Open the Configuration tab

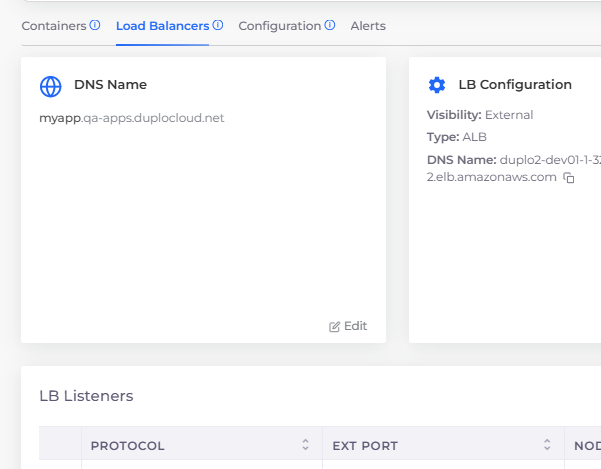[280, 26]
